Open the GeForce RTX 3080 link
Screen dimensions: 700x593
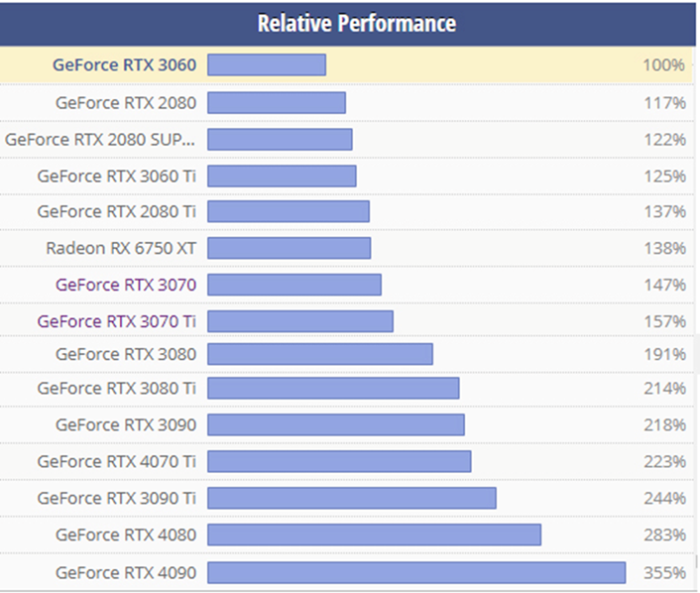click(x=126, y=354)
